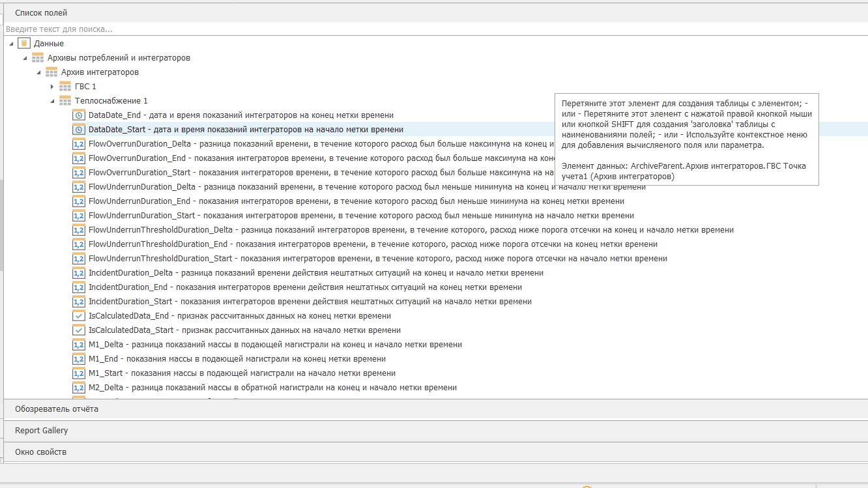Select FlowUnderrunDuration_End field text
Image resolution: width=868 pixels, height=488 pixels.
tap(356, 201)
